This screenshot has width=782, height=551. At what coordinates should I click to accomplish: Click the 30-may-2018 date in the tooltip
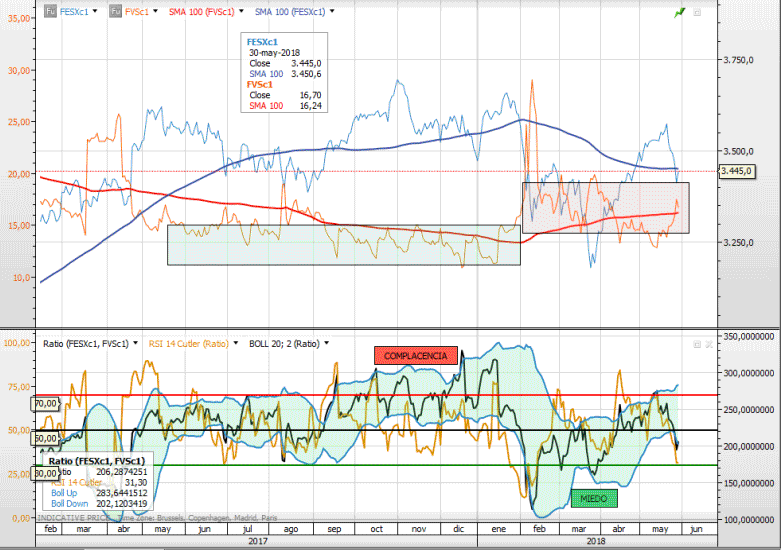tap(274, 52)
